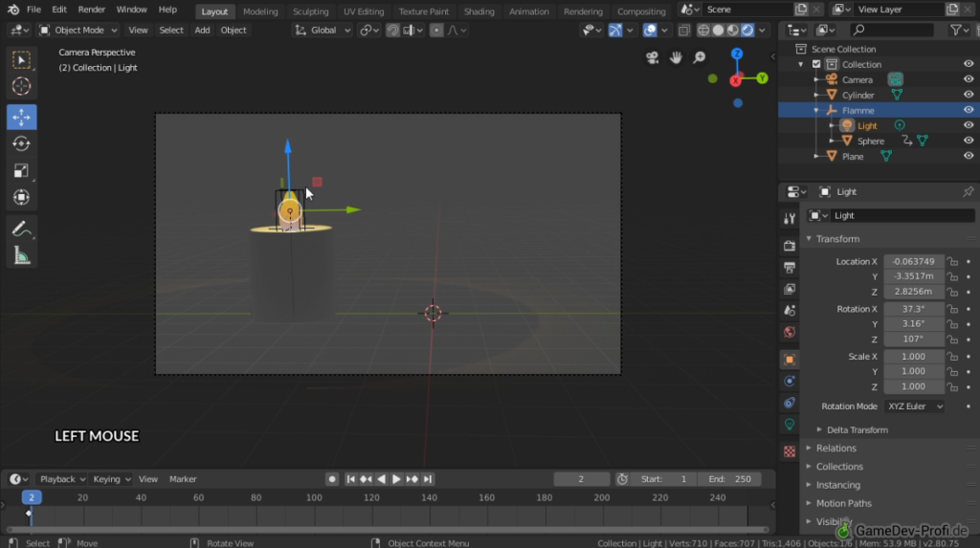Activate the Rotate tool
This screenshot has height=548, width=980.
(x=21, y=143)
